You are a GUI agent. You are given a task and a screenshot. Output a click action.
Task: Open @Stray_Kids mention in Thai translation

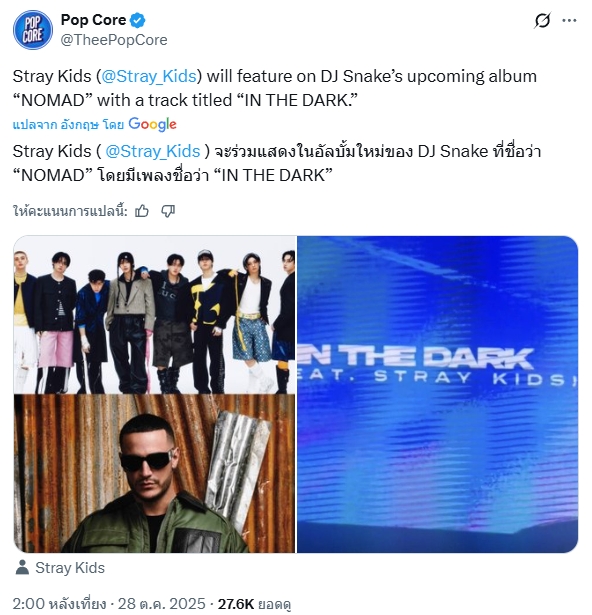pos(153,151)
